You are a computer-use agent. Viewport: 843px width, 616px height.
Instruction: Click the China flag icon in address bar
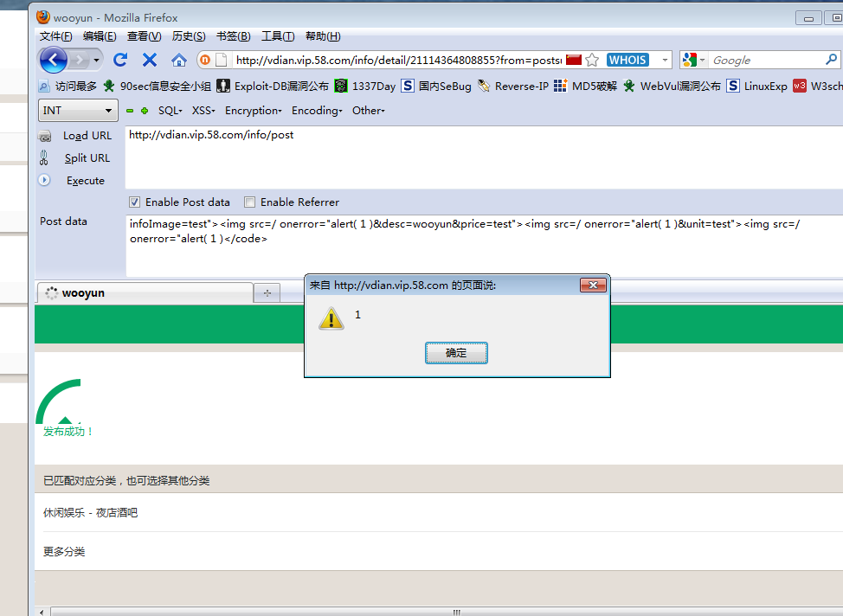[x=574, y=60]
